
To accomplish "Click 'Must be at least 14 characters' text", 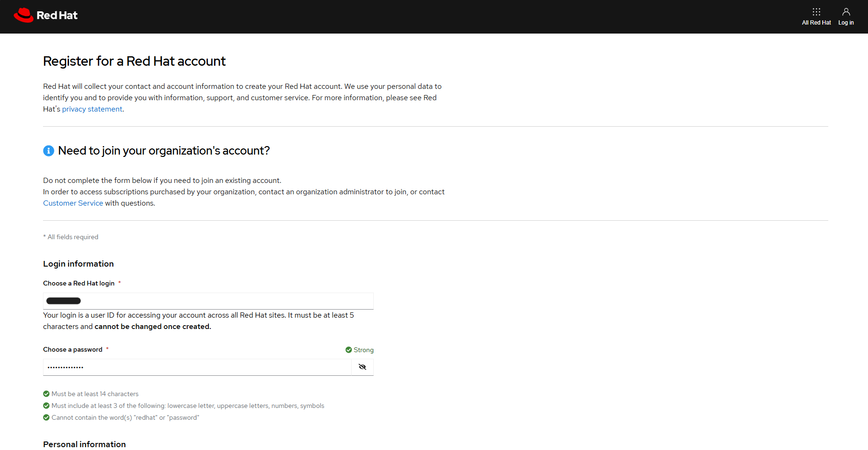I will click(95, 394).
